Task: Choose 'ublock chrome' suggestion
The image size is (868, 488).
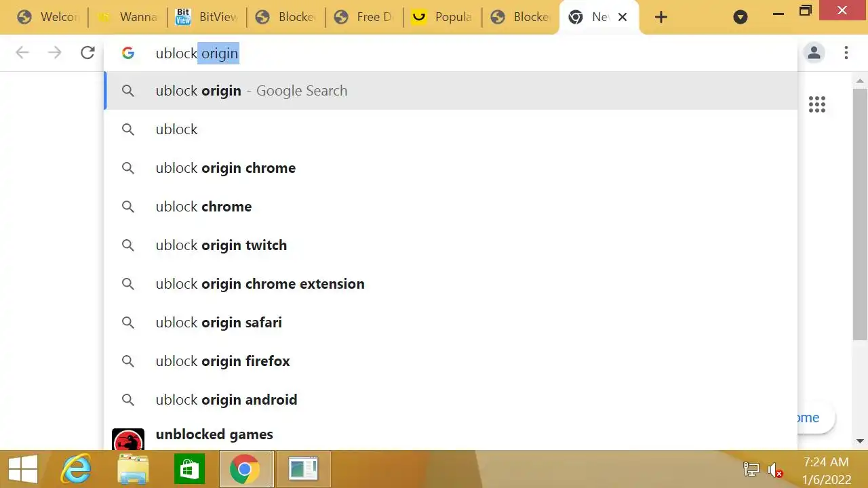Action: (x=451, y=207)
